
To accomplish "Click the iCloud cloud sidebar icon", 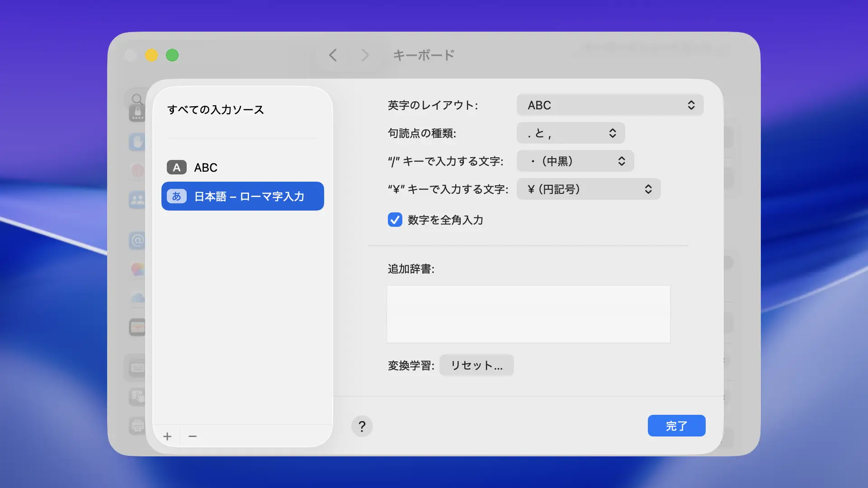I will (x=137, y=298).
